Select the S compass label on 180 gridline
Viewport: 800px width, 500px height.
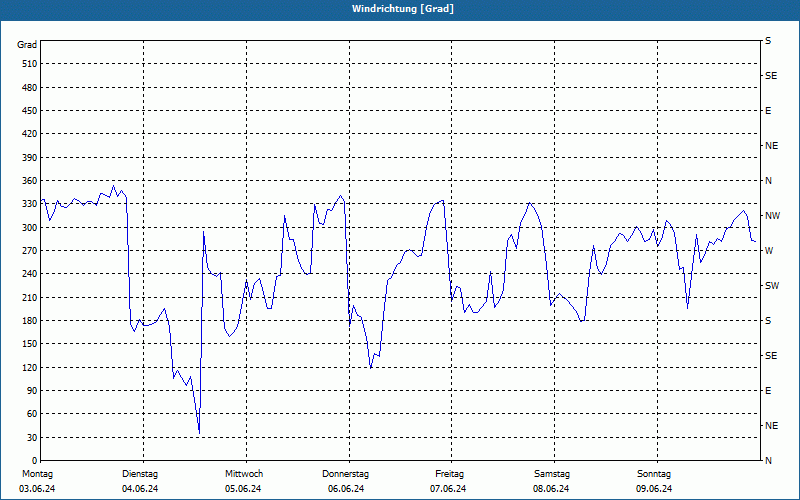coord(768,321)
